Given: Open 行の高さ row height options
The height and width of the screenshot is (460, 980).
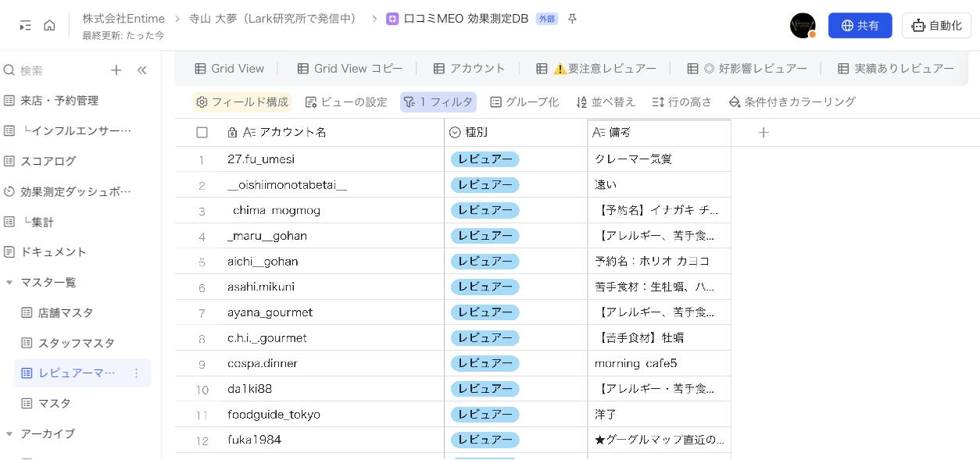Looking at the screenshot, I should (681, 102).
